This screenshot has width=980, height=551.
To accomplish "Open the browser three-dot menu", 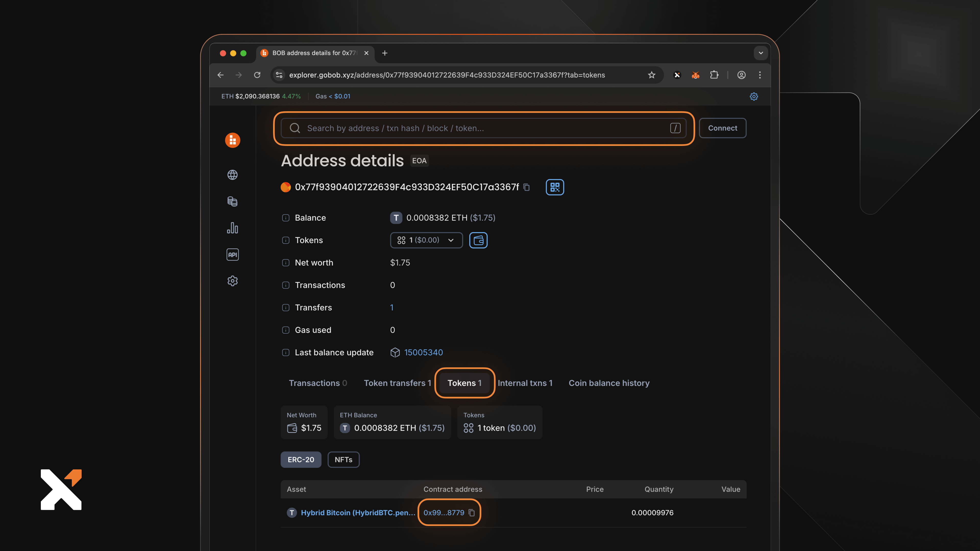I will pos(760,75).
